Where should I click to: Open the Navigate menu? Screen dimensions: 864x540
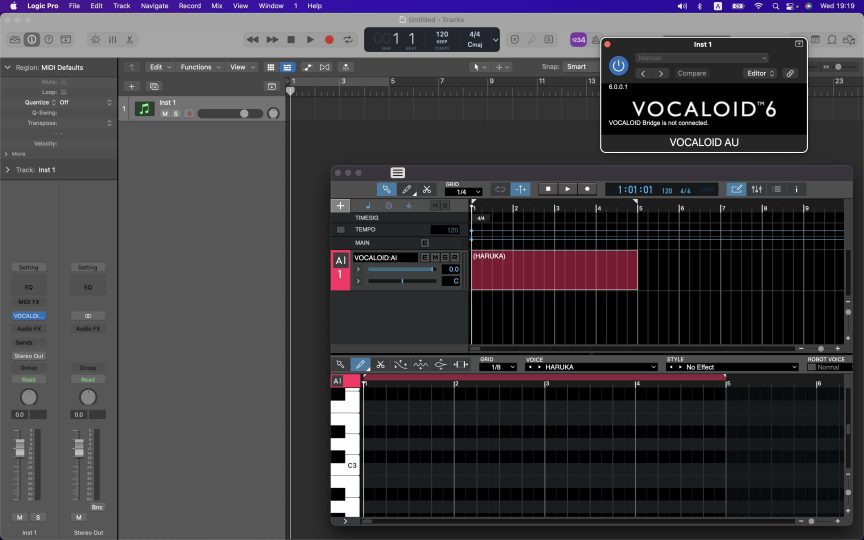coord(154,6)
